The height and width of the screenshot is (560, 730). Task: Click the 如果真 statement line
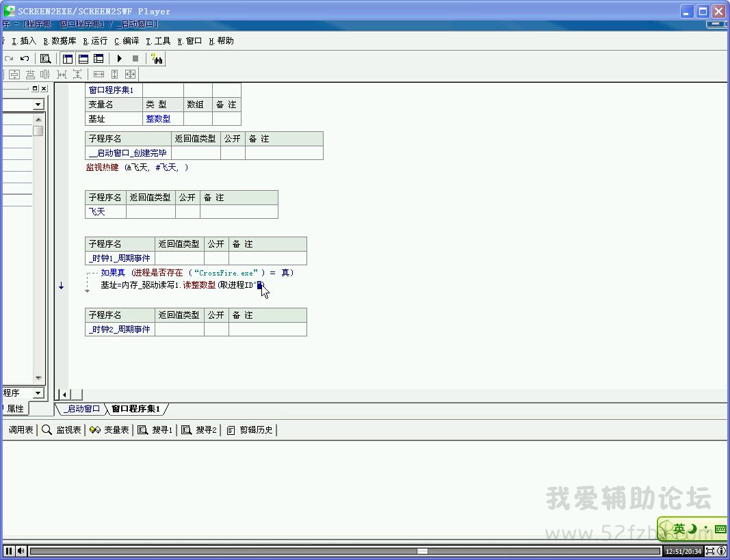(198, 273)
